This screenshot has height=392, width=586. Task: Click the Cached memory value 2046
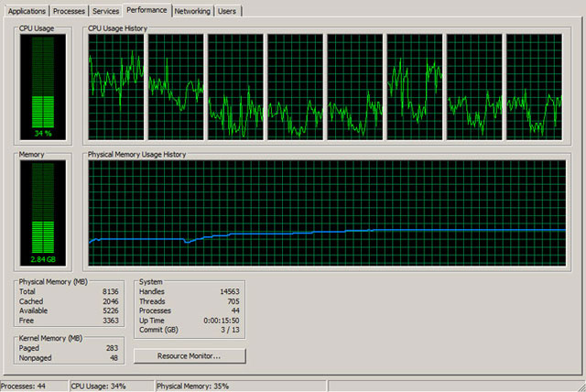click(111, 301)
